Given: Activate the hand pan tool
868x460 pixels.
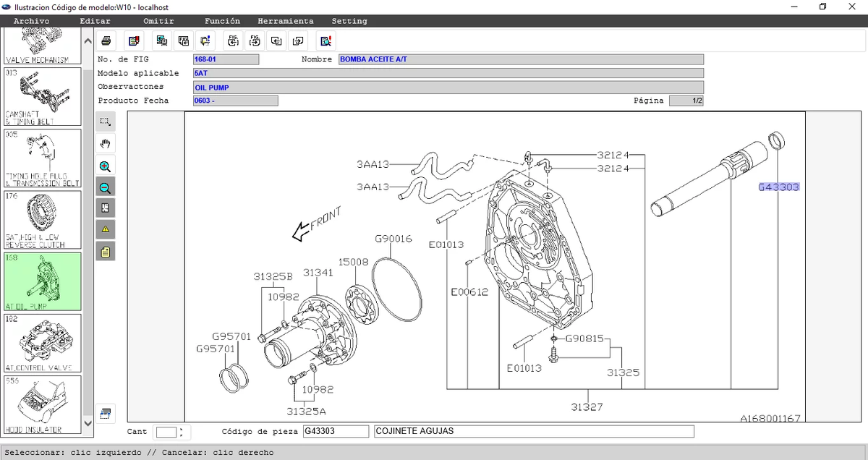Looking at the screenshot, I should [x=106, y=142].
